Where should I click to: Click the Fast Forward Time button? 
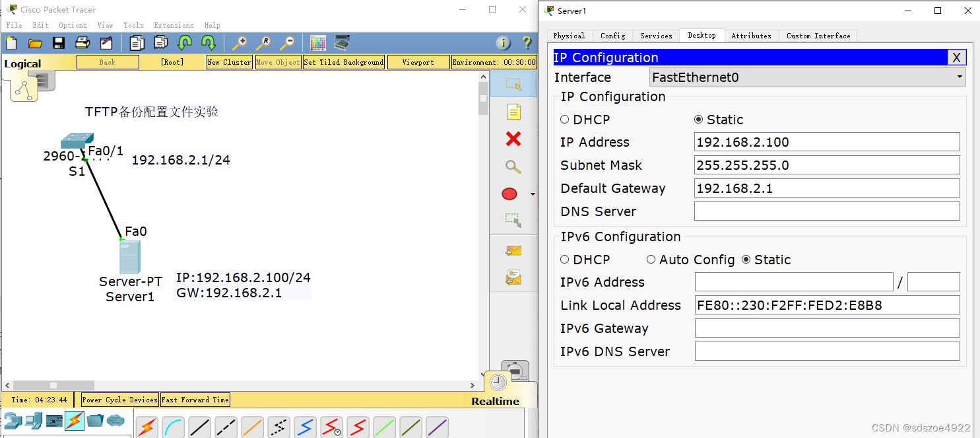(195, 400)
